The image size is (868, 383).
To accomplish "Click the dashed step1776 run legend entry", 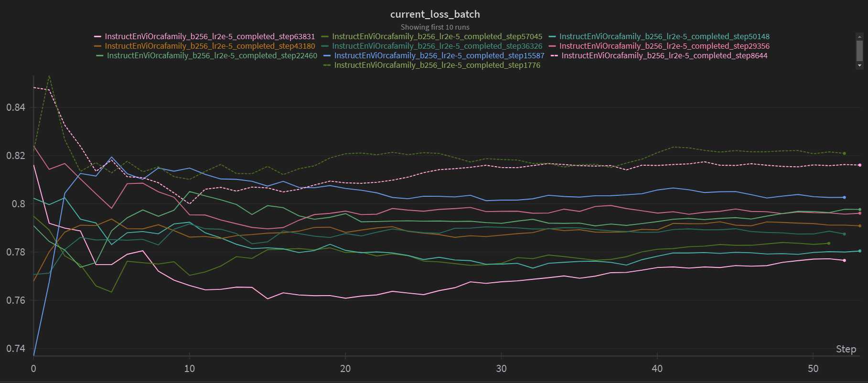I will coord(437,65).
